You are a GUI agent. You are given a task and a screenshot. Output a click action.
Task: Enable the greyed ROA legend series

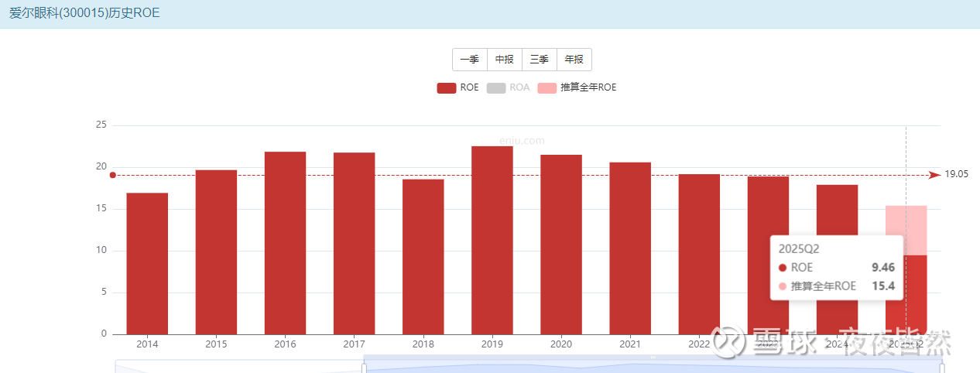[509, 87]
